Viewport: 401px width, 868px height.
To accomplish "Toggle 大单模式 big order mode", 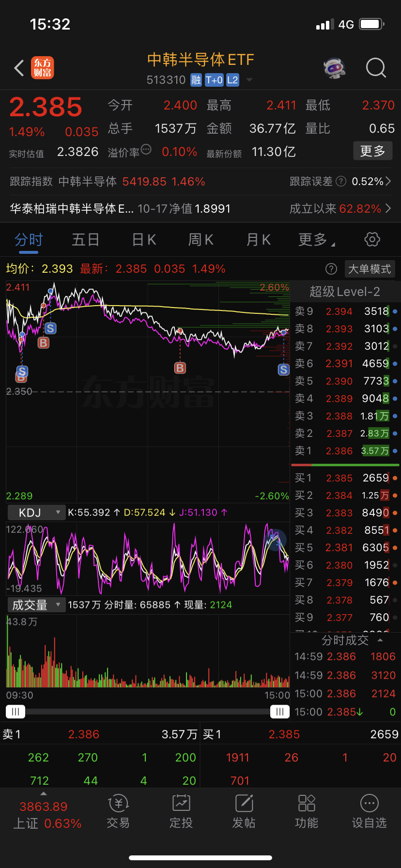I will [370, 269].
